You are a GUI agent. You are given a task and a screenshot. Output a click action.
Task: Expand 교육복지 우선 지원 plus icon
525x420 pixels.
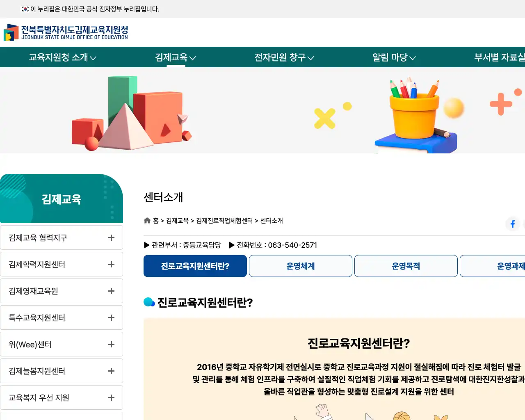[x=111, y=398]
